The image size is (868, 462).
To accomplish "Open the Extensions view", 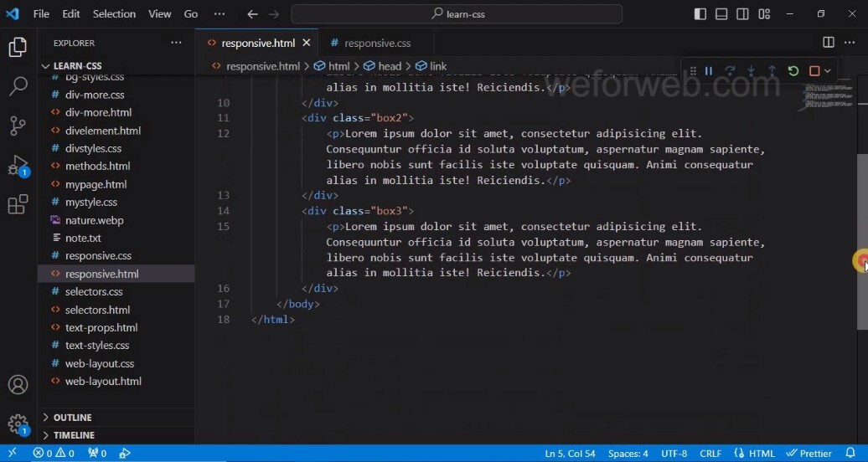I will 18,204.
